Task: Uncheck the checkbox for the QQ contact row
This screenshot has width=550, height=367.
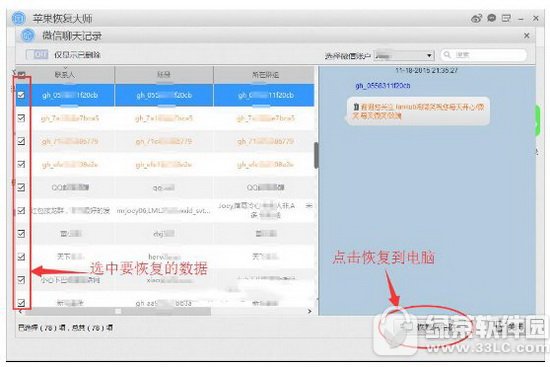Action: coord(21,187)
